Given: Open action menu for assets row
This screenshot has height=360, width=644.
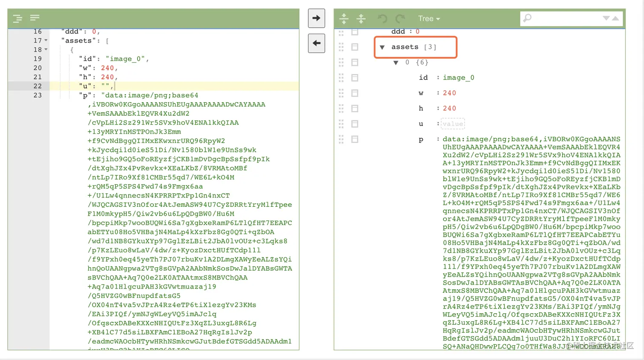Looking at the screenshot, I should tap(355, 47).
